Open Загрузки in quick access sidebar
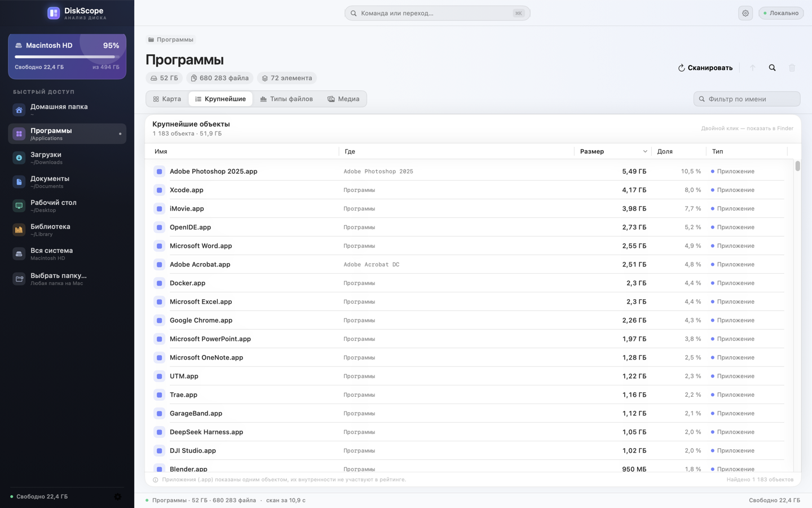The image size is (812, 508). [x=67, y=157]
